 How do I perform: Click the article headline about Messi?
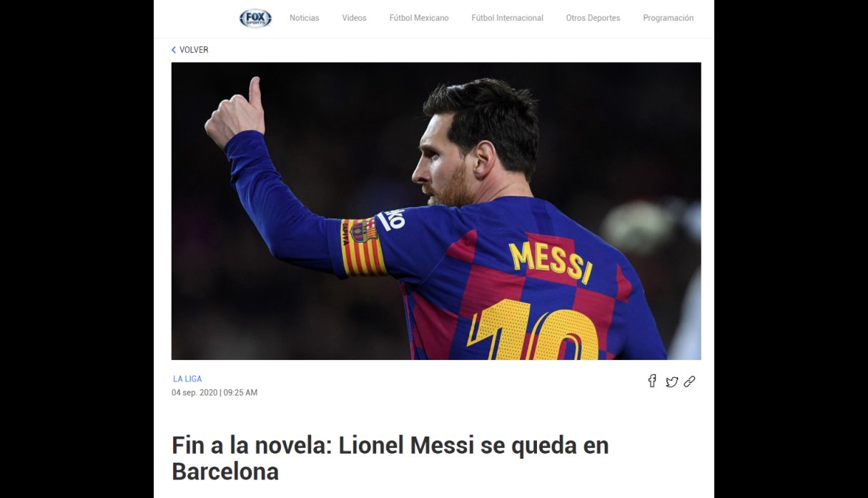pos(390,458)
